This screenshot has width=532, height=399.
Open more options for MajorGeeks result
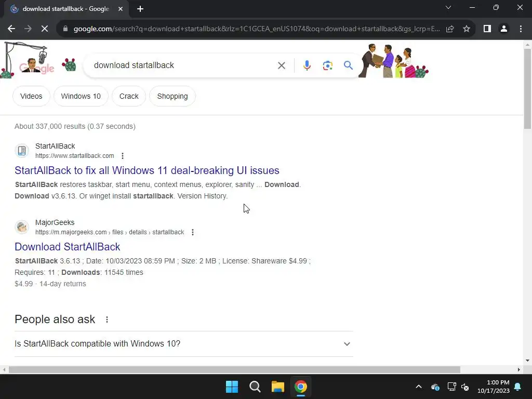coord(193,232)
